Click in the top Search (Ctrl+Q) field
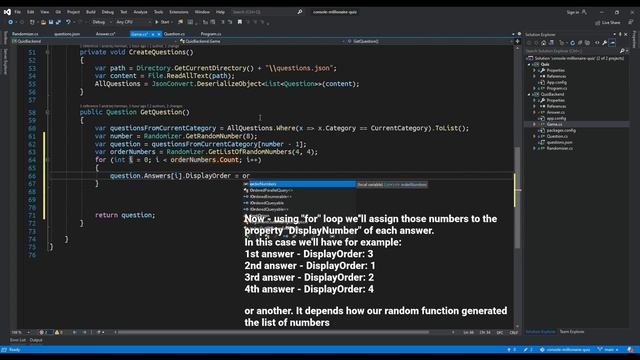Screen dimensions: 640x360 pos(263,12)
